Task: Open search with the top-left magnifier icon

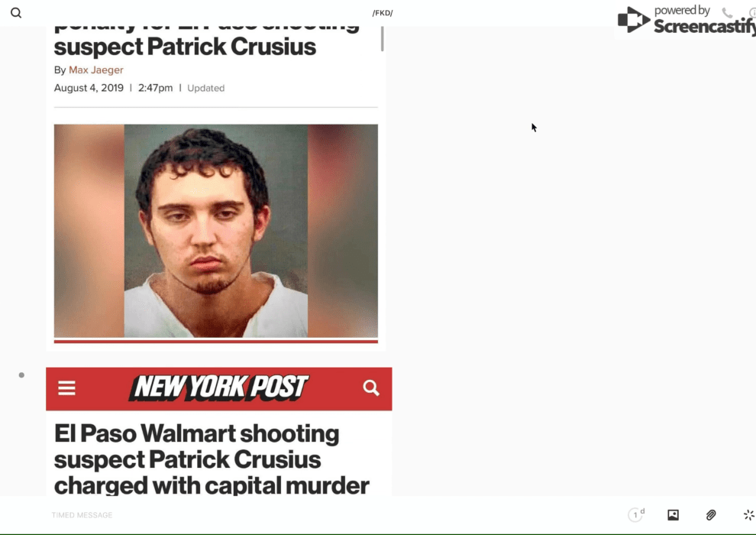Action: pos(16,13)
